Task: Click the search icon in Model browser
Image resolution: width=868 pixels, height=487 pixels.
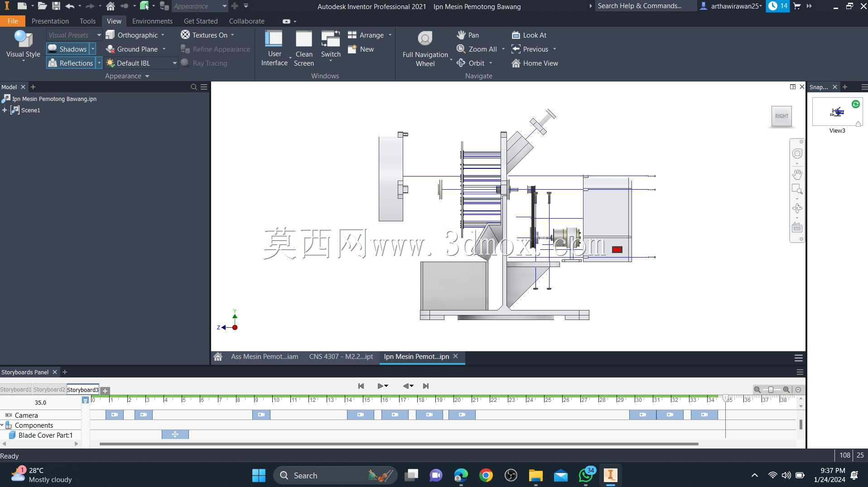Action: [194, 87]
